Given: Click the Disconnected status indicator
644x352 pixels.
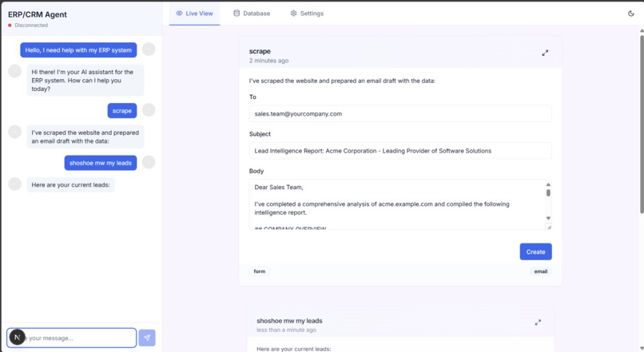Looking at the screenshot, I should pos(28,26).
